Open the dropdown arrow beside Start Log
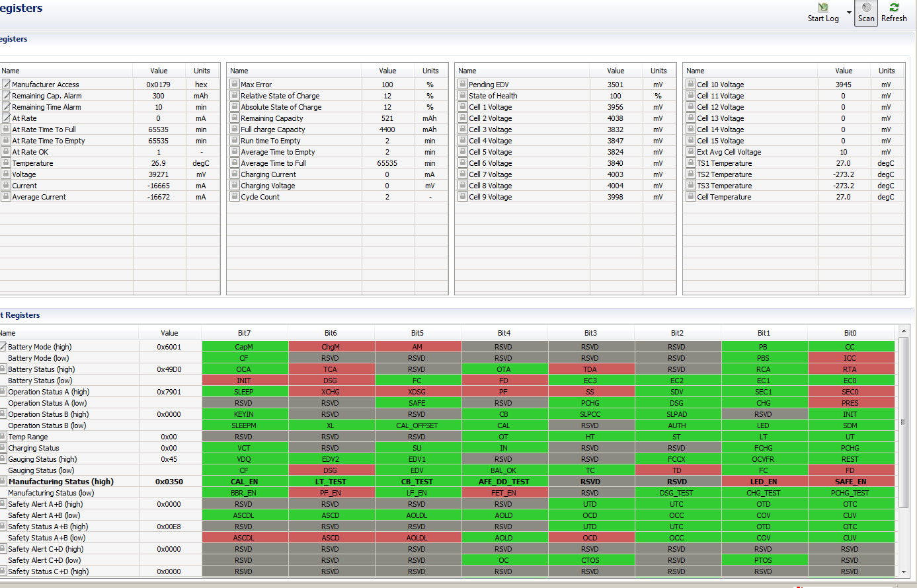 click(x=849, y=13)
